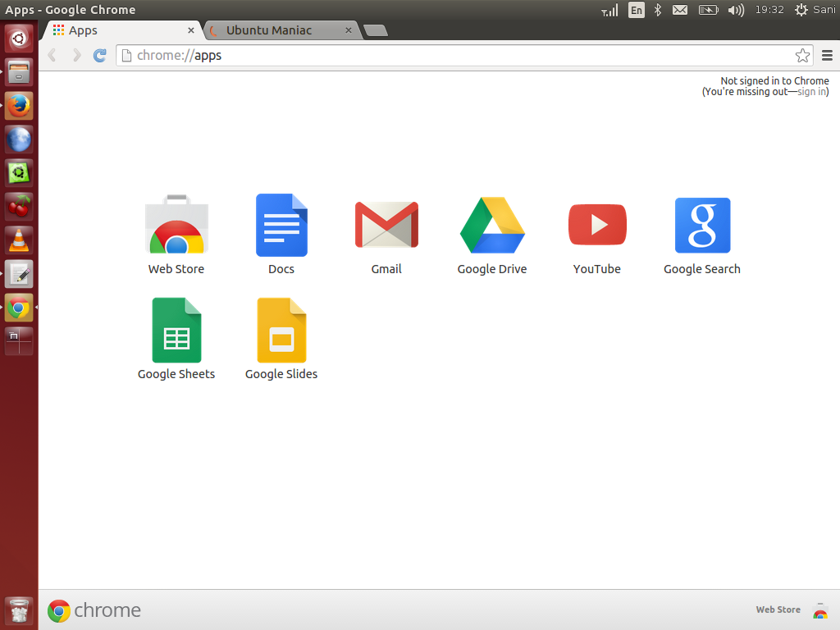Open the green Ubuntu icon in launcher
840x630 pixels.
click(x=19, y=173)
